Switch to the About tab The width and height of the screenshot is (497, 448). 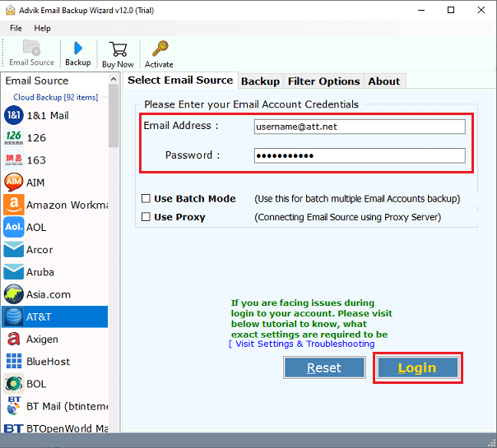383,81
